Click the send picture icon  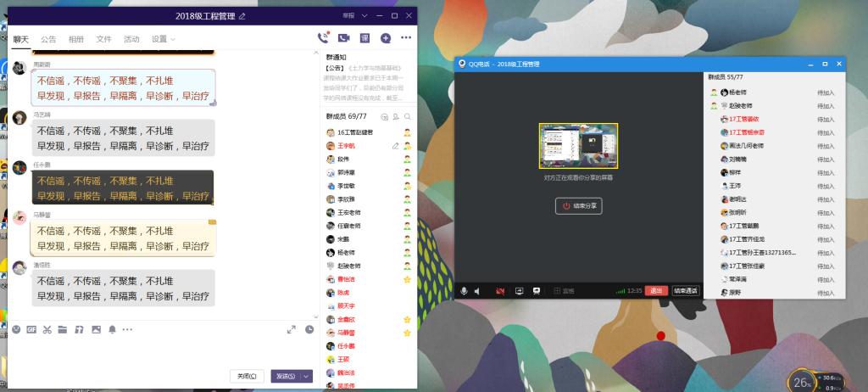[x=96, y=329]
